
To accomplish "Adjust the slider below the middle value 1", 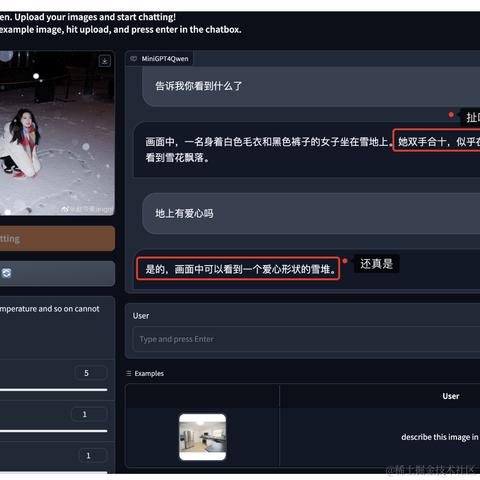I will pyautogui.click(x=53, y=431).
